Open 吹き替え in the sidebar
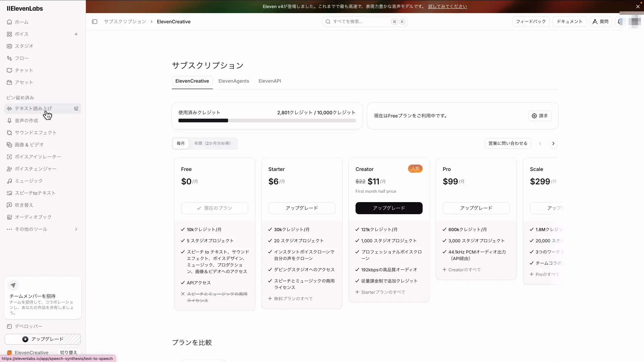Viewport: 644px width, 362px height. click(43, 205)
